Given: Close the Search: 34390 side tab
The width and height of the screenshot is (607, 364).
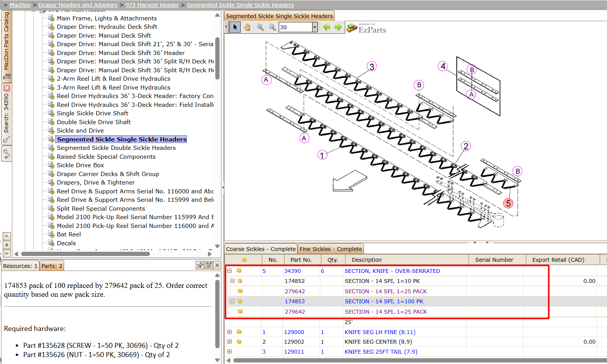Looking at the screenshot, I should (x=7, y=88).
